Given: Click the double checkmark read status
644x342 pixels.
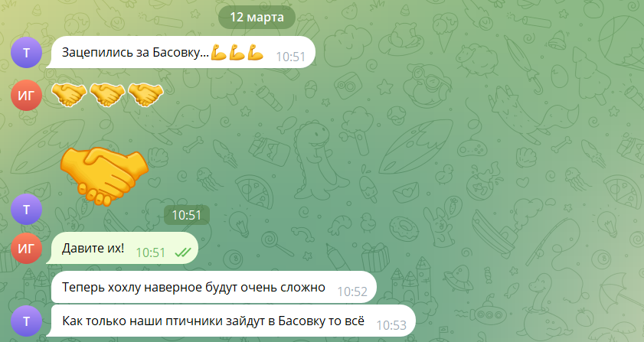Looking at the screenshot, I should pyautogui.click(x=183, y=252).
